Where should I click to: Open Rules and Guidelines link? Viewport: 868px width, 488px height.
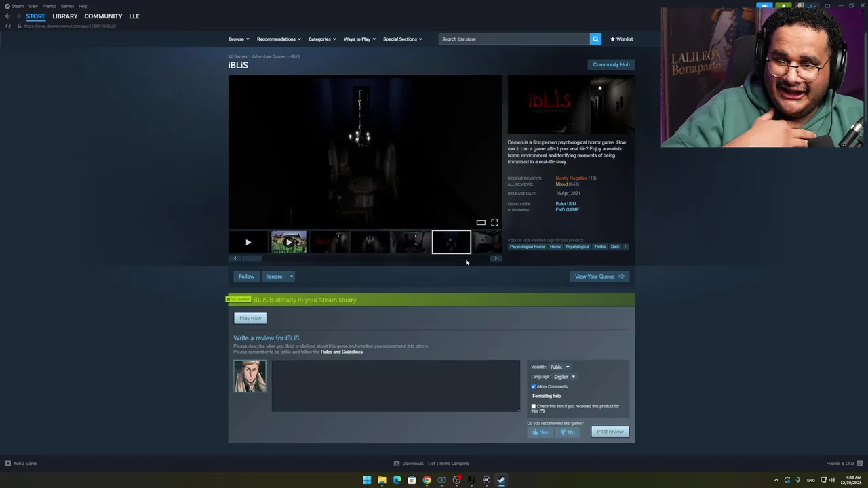click(x=342, y=352)
